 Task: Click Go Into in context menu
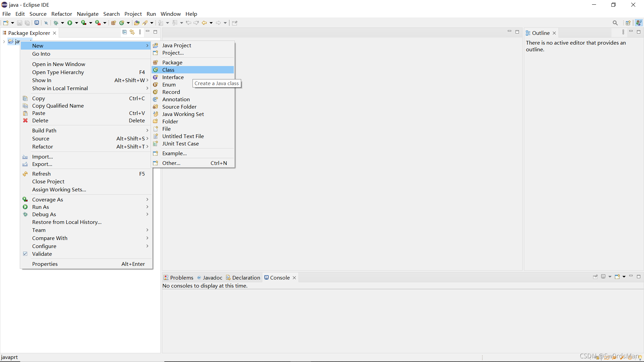[86, 54]
